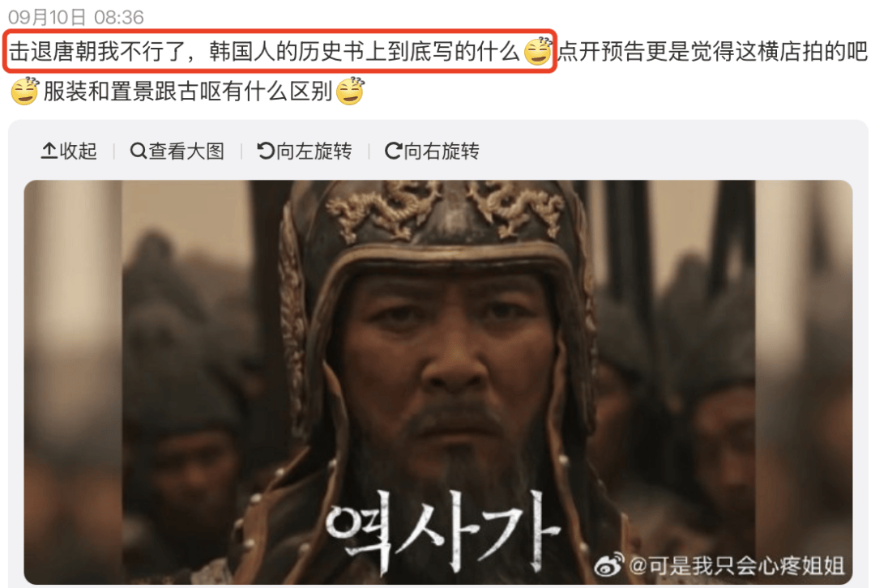Click the Weibo logo watermark on the image

(x=609, y=565)
